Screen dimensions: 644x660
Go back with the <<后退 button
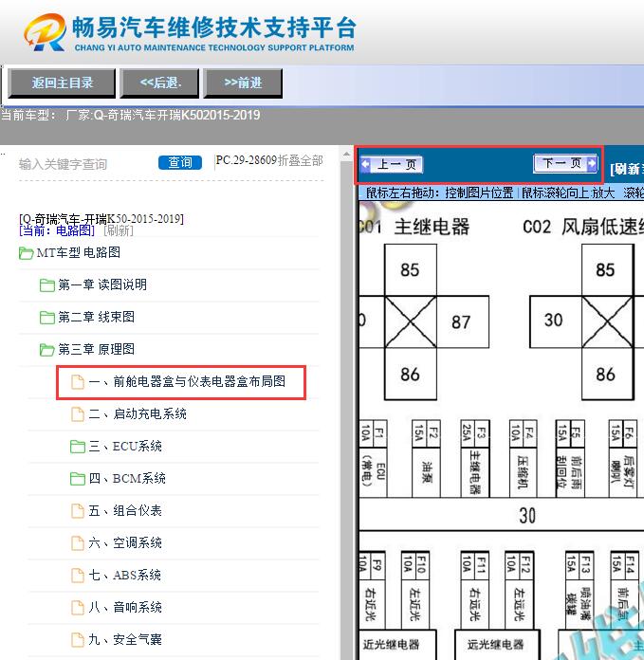tap(159, 82)
